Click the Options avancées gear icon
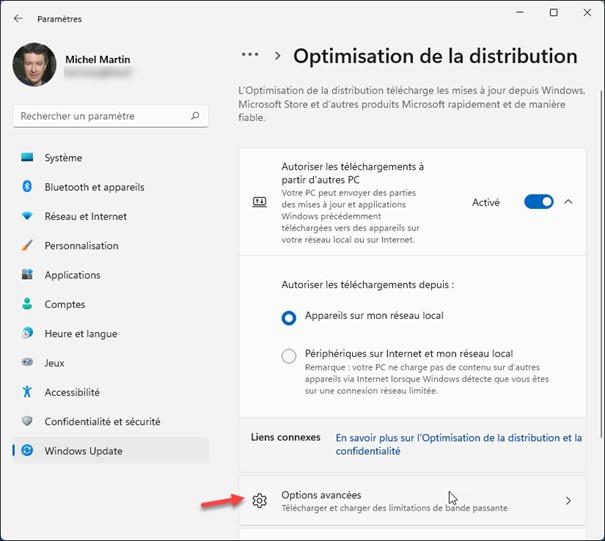This screenshot has height=541, width=605. click(259, 501)
